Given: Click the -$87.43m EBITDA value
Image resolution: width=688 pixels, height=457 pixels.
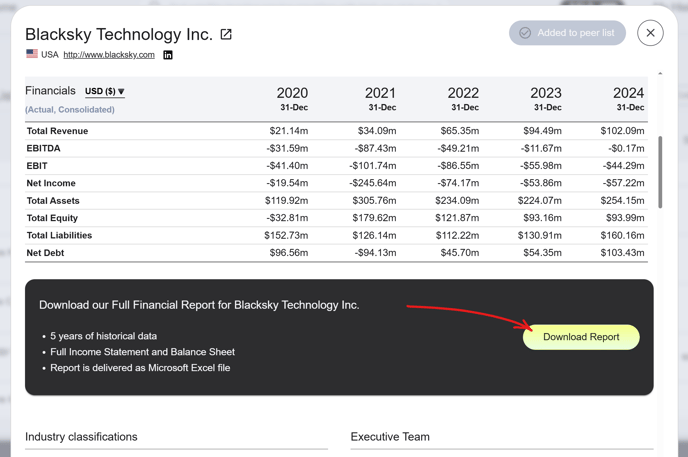Looking at the screenshot, I should [x=375, y=148].
